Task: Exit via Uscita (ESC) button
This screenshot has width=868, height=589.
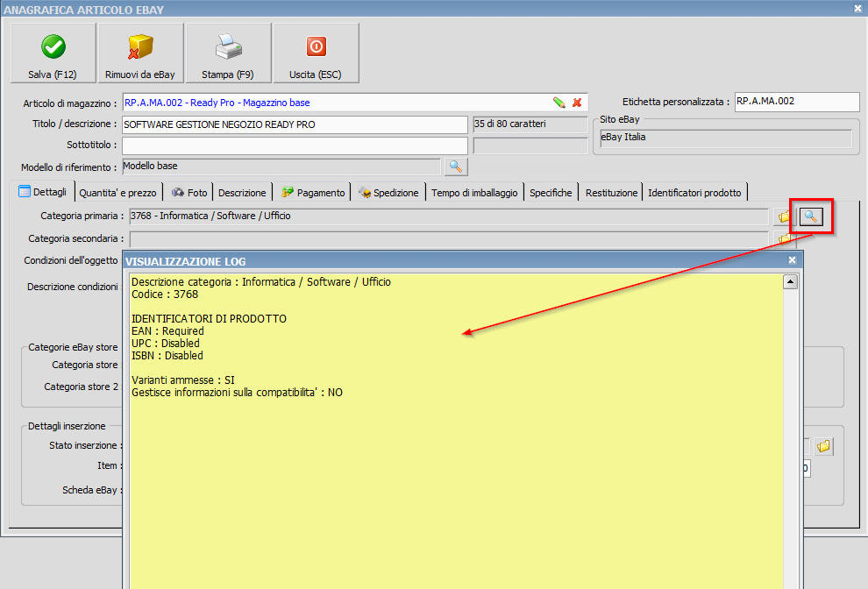Action: (317, 53)
